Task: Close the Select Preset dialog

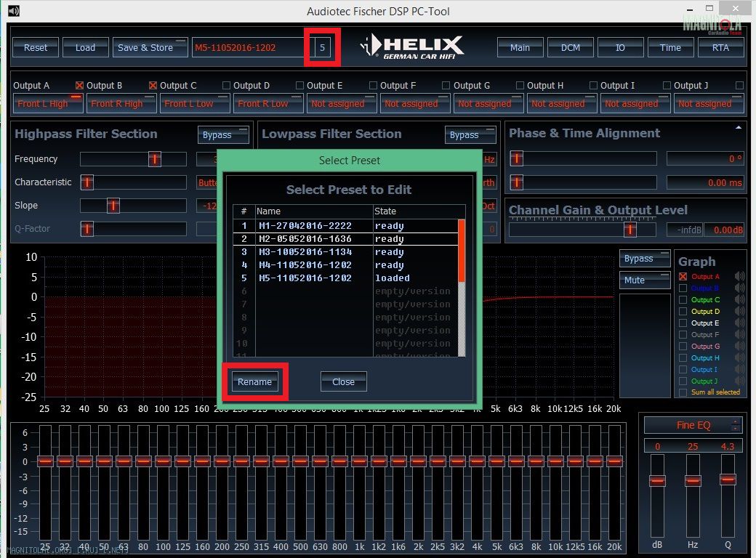Action: [343, 381]
